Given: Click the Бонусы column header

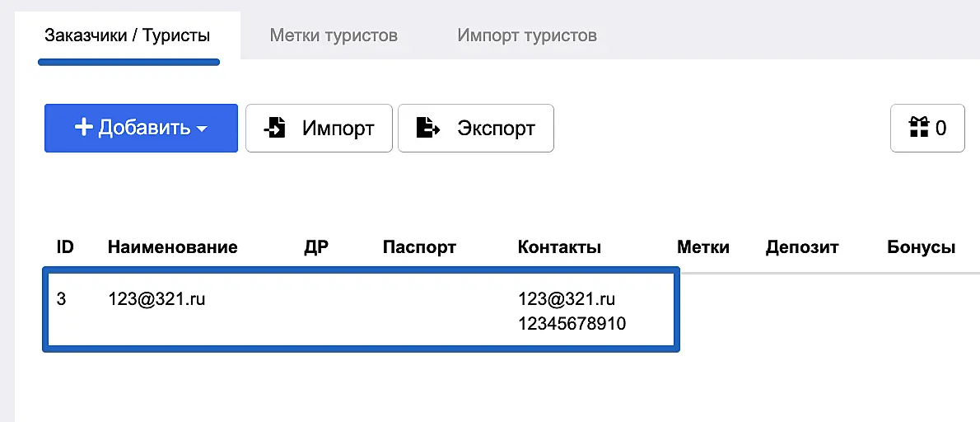Looking at the screenshot, I should pyautogui.click(x=921, y=247).
